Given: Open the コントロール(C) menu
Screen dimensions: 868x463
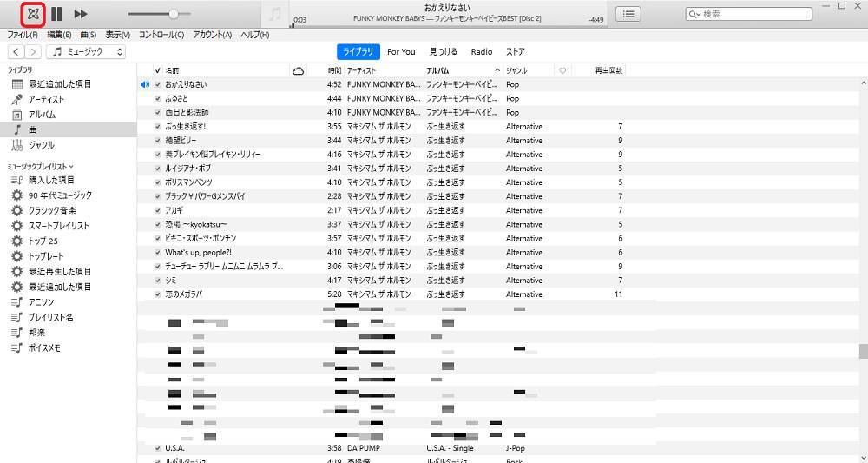Looking at the screenshot, I should click(x=161, y=35).
